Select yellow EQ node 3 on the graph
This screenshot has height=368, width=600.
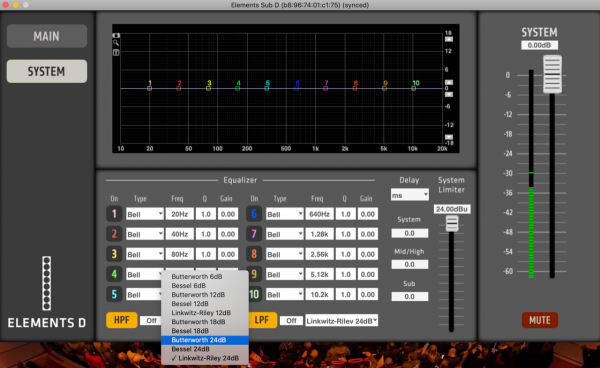point(208,88)
